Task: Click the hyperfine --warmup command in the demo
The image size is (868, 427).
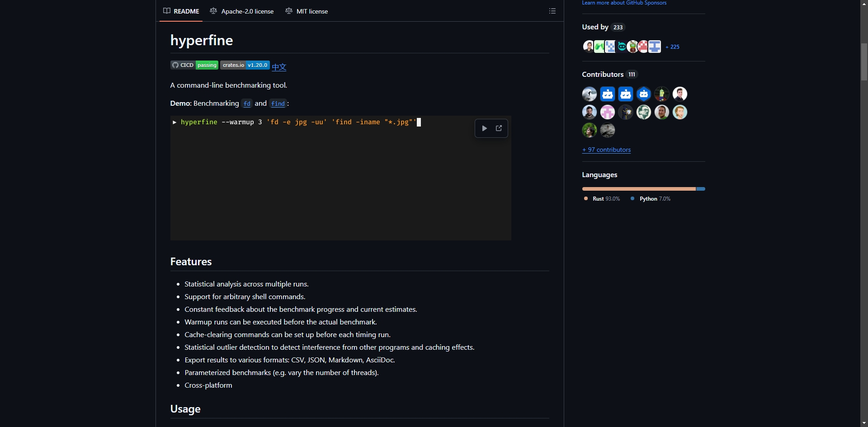Action: (298, 122)
